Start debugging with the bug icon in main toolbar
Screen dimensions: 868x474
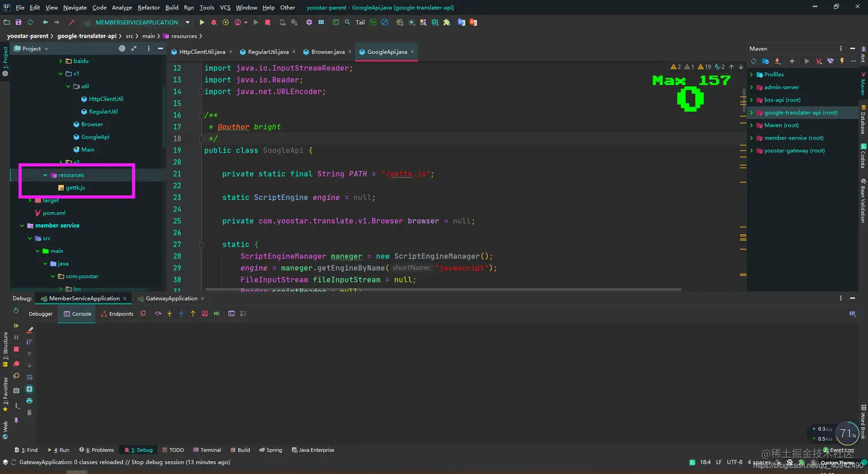[214, 22]
